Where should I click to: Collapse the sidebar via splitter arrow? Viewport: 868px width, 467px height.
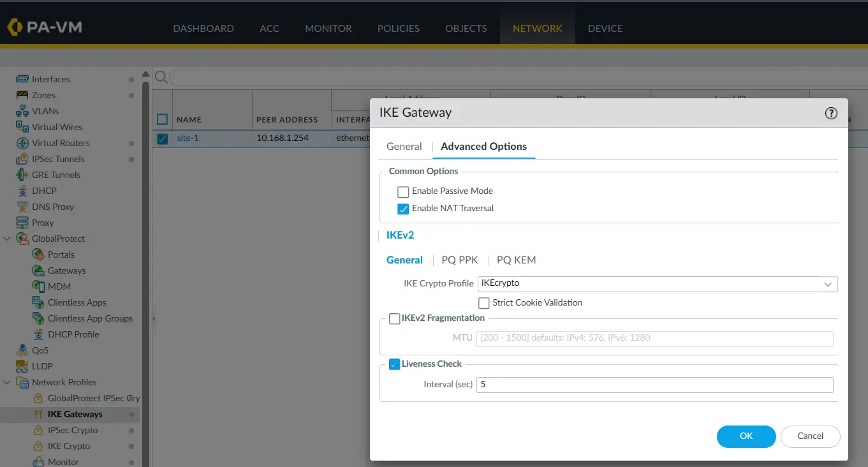154,318
